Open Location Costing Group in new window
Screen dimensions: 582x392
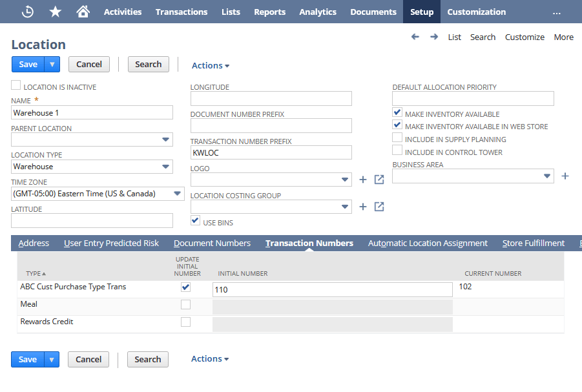coord(379,207)
